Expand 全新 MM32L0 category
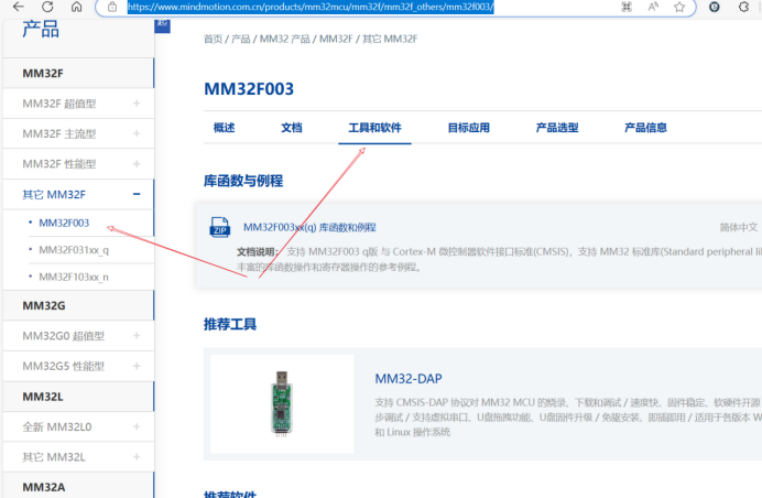Viewport: 762px width, 498px height. 137,427
